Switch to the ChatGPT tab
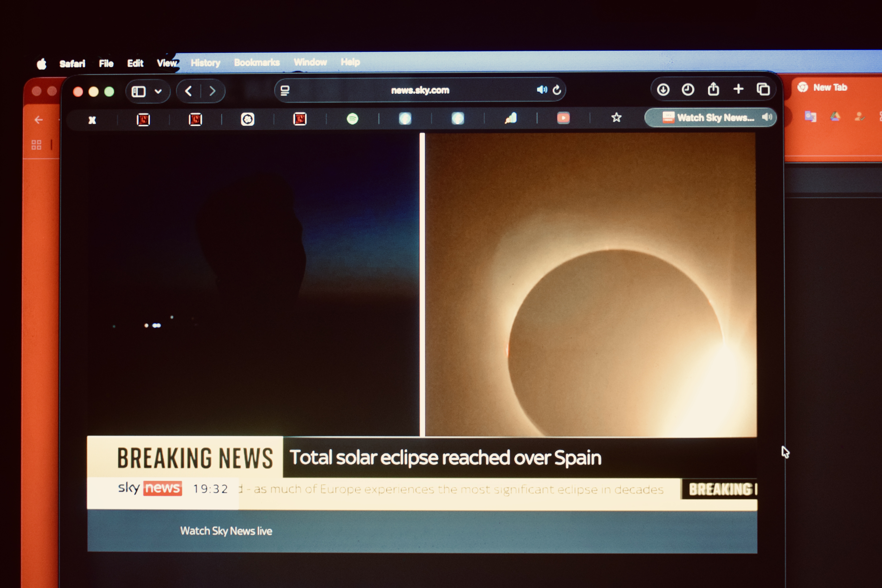The image size is (882, 588). 248,119
